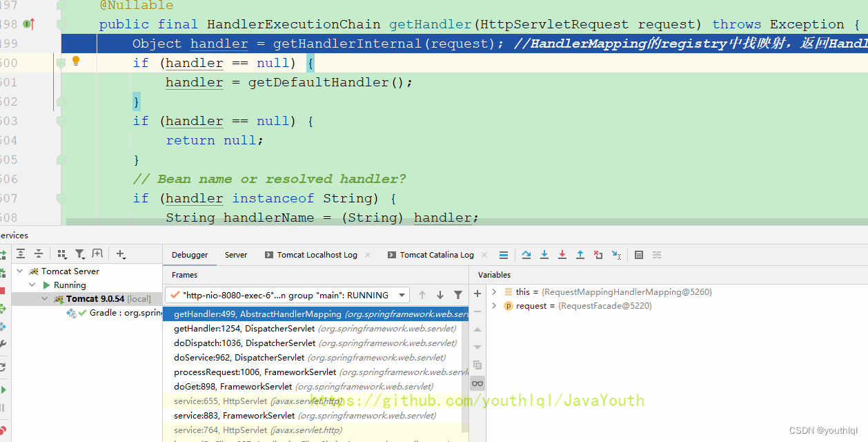The height and width of the screenshot is (442, 868).
Task: Remove the watch with the minus icon
Action: [477, 311]
